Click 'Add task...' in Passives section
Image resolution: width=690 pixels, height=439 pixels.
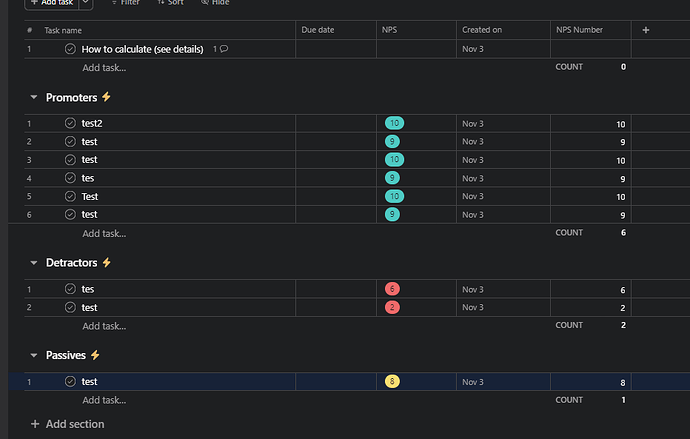[x=104, y=400]
